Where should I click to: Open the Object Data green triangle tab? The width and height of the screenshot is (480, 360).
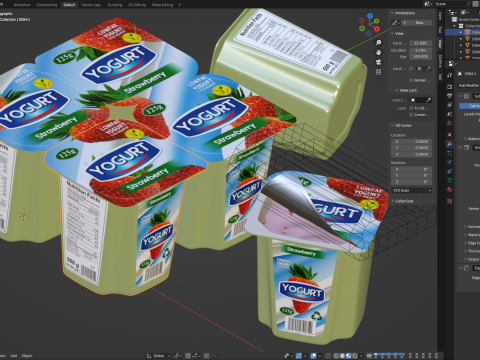click(x=449, y=180)
